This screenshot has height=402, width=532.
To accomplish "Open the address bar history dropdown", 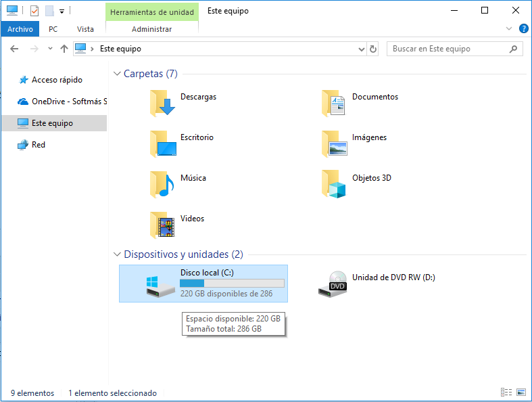I will pyautogui.click(x=362, y=49).
